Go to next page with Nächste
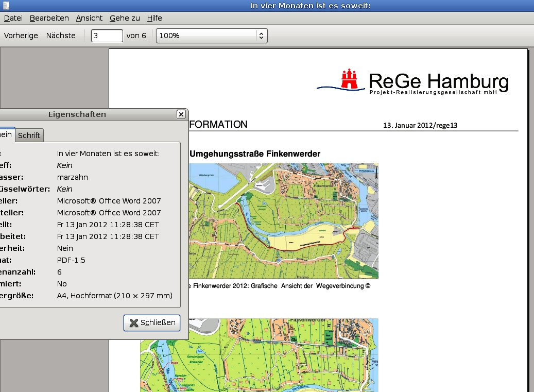Image resolution: width=534 pixels, height=392 pixels. (61, 36)
